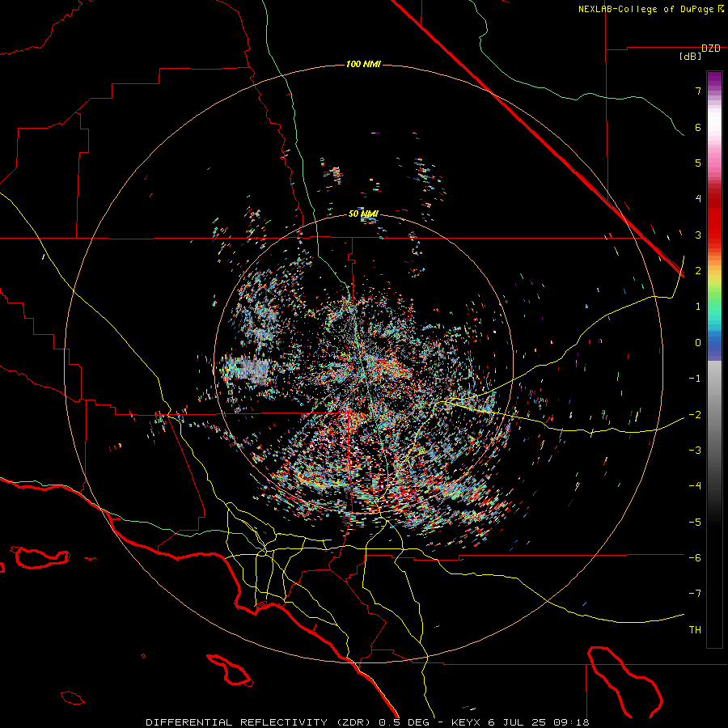Screen dimensions: 728x728
Task: Click the 3 dB value on color scale
Action: pyautogui.click(x=698, y=235)
